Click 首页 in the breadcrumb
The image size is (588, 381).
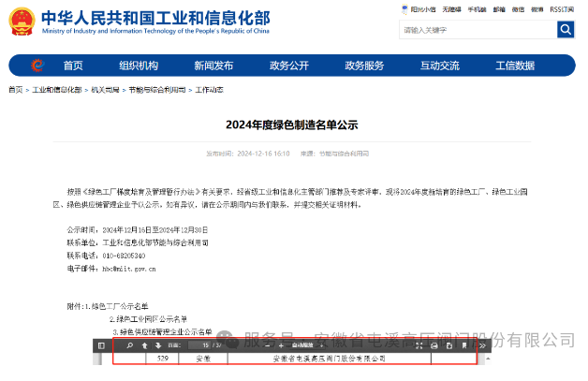(x=16, y=90)
